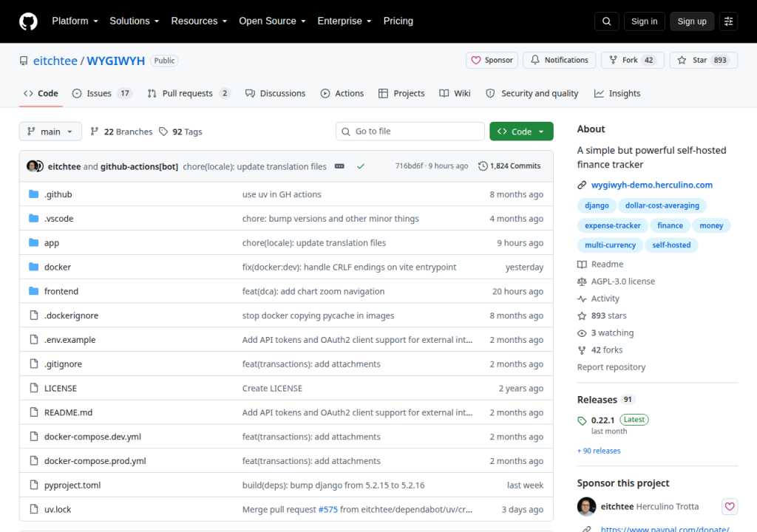Click the .github folder icon
Image resolution: width=757 pixels, height=532 pixels.
33,194
